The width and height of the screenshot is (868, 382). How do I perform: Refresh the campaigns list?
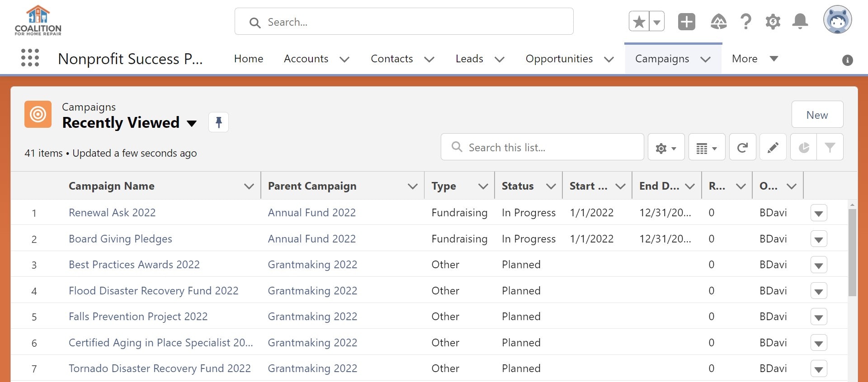pyautogui.click(x=742, y=147)
